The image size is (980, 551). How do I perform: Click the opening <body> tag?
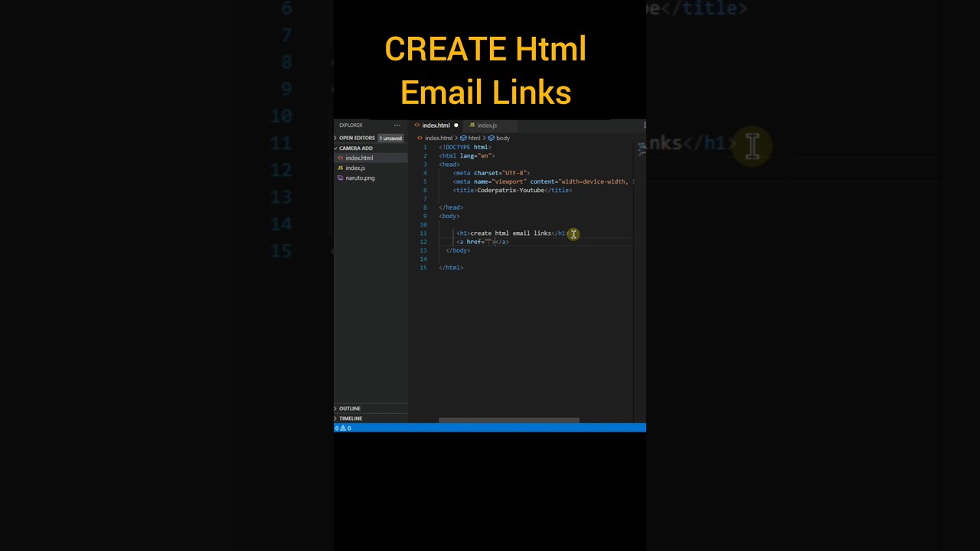(449, 216)
